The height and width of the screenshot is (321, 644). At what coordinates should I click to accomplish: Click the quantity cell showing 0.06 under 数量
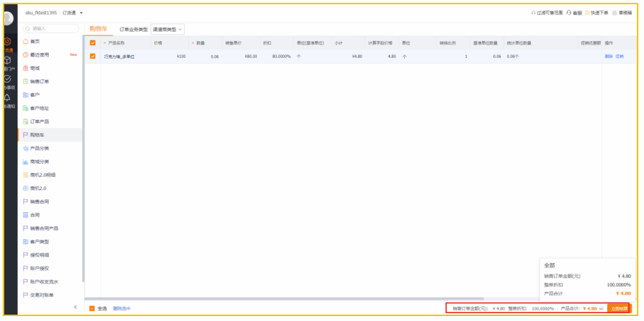point(205,57)
